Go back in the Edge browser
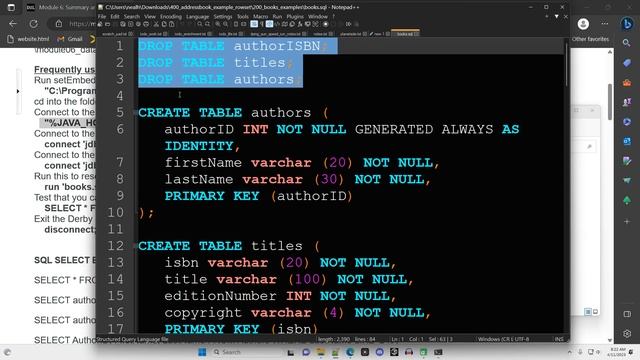Image resolution: width=640 pixels, height=360 pixels. coord(13,24)
